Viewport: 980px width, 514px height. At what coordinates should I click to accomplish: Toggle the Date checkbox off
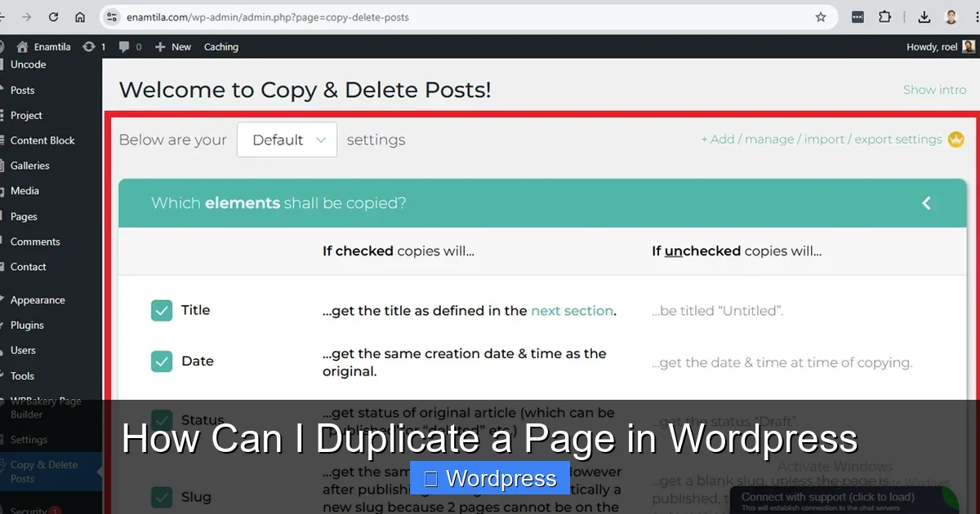coord(162,361)
